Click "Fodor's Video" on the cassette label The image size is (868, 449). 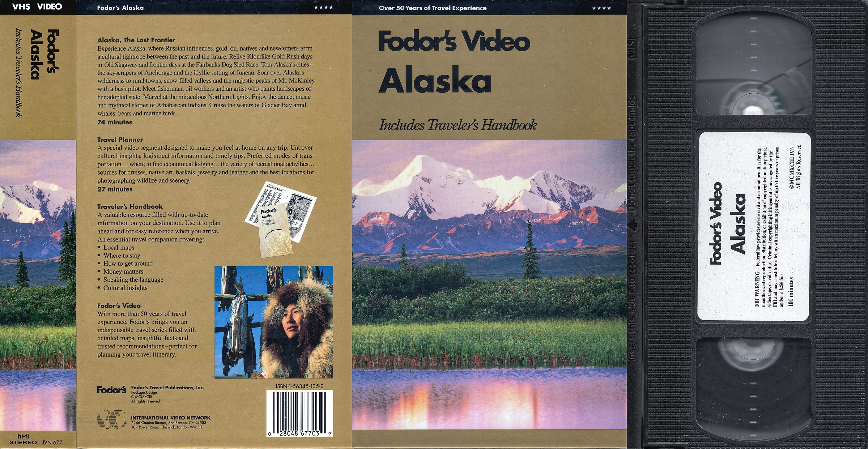tap(715, 223)
